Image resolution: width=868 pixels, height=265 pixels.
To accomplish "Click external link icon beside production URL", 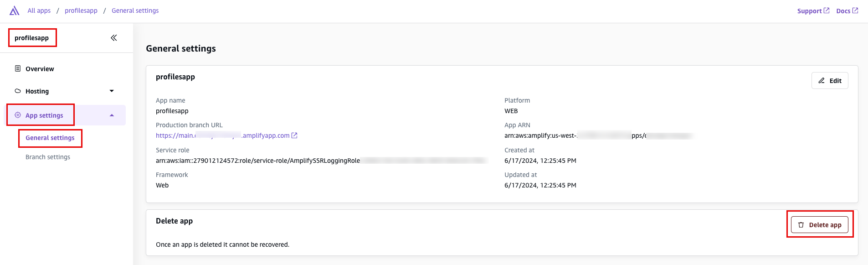I will 294,135.
